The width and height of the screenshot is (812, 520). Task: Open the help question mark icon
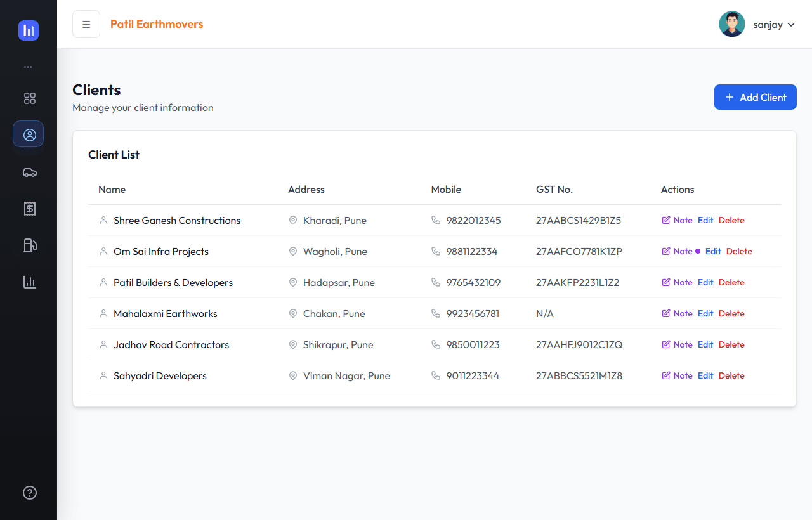click(30, 493)
